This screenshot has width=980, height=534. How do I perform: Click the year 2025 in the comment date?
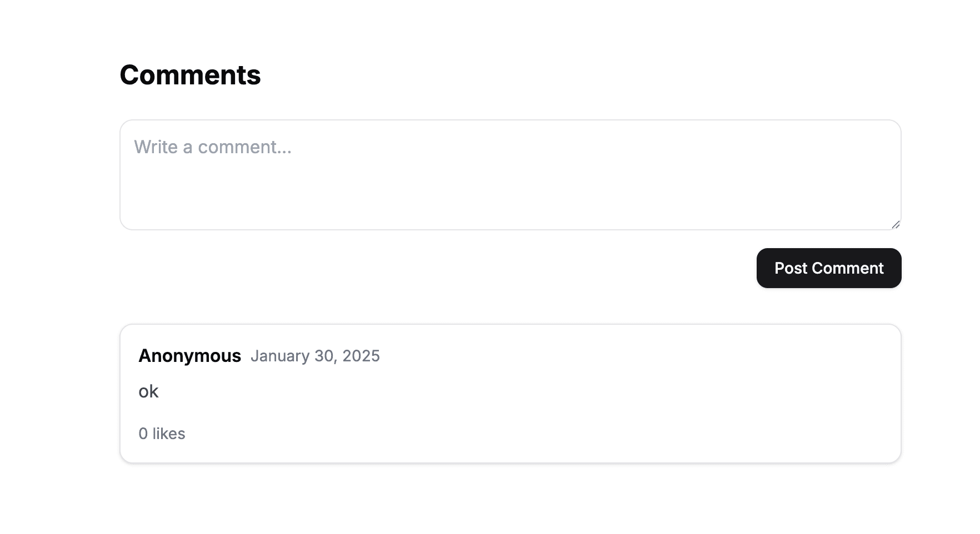tap(361, 356)
